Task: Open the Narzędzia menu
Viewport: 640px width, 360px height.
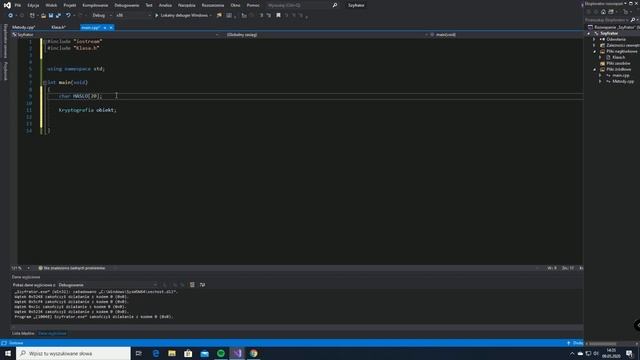Action: coord(187,5)
